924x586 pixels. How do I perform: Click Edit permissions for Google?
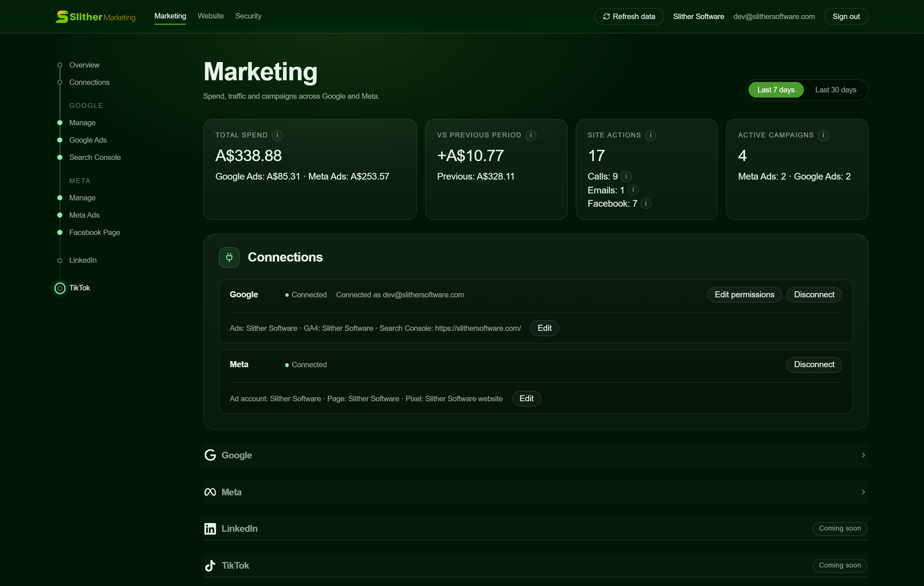tap(744, 294)
